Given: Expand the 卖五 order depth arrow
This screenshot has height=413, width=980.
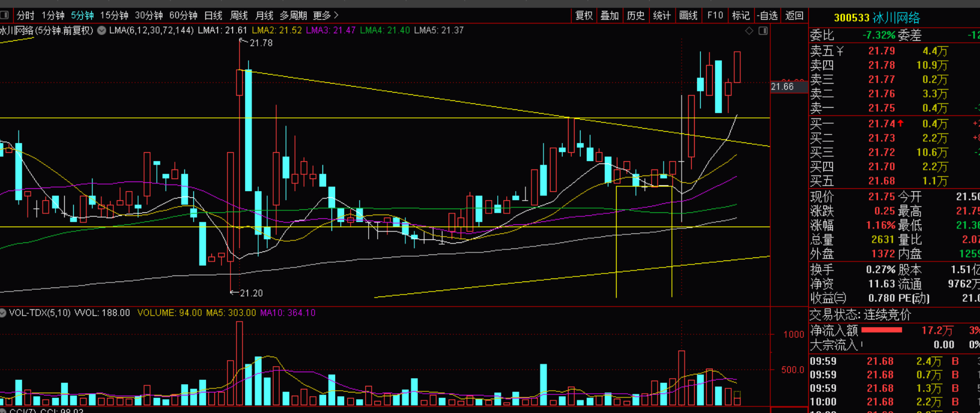Looking at the screenshot, I should 840,51.
